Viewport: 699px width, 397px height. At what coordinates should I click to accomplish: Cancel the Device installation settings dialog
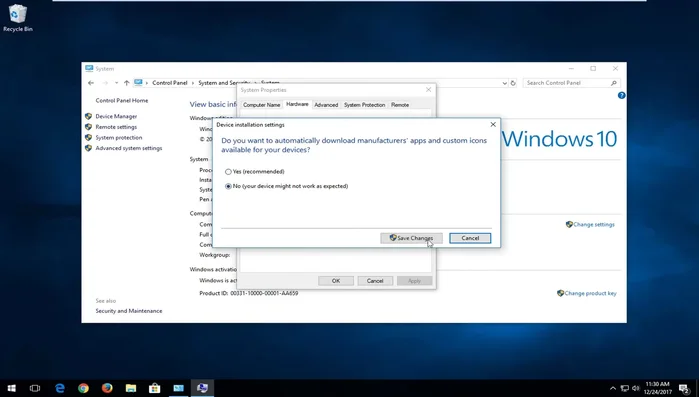(x=470, y=238)
